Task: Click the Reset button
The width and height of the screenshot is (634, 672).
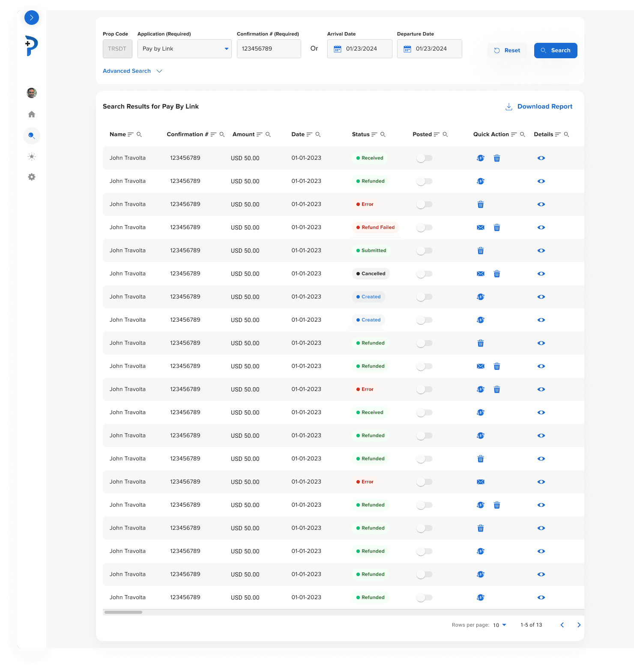Action: pyautogui.click(x=507, y=51)
